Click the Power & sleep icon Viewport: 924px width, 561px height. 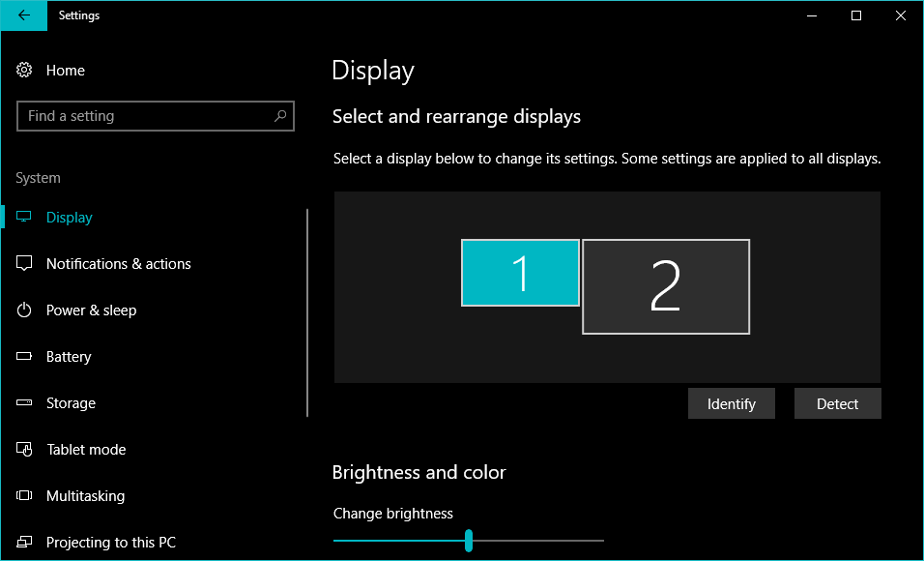coord(25,310)
